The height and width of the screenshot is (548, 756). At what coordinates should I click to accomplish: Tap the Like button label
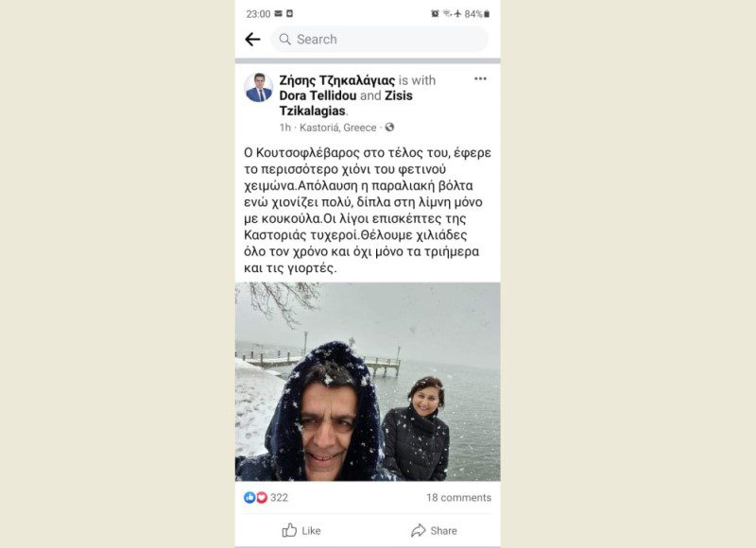click(x=311, y=531)
